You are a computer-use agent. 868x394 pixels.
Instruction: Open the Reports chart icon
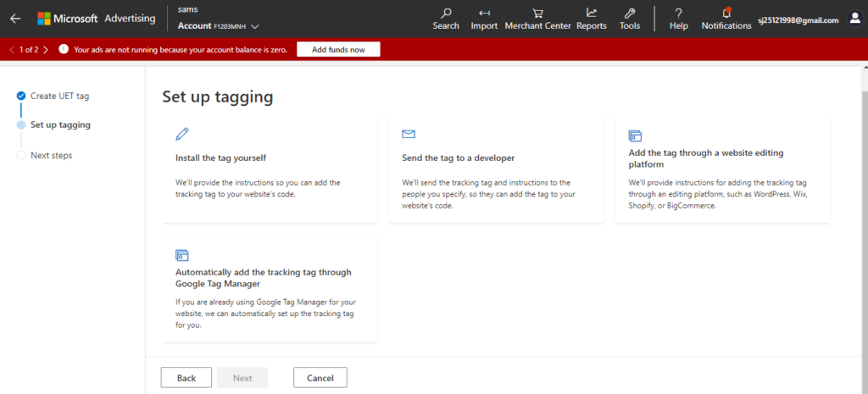[x=592, y=13]
